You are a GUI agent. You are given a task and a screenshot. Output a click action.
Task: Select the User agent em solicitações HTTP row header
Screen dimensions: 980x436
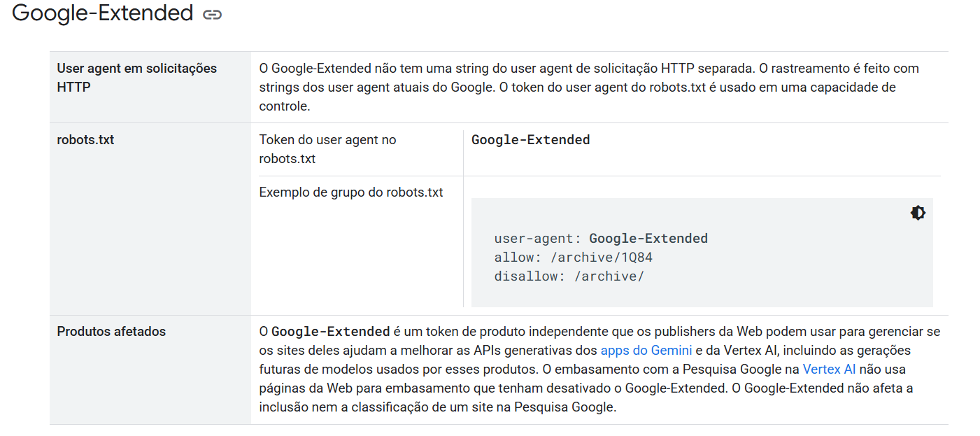pos(150,87)
